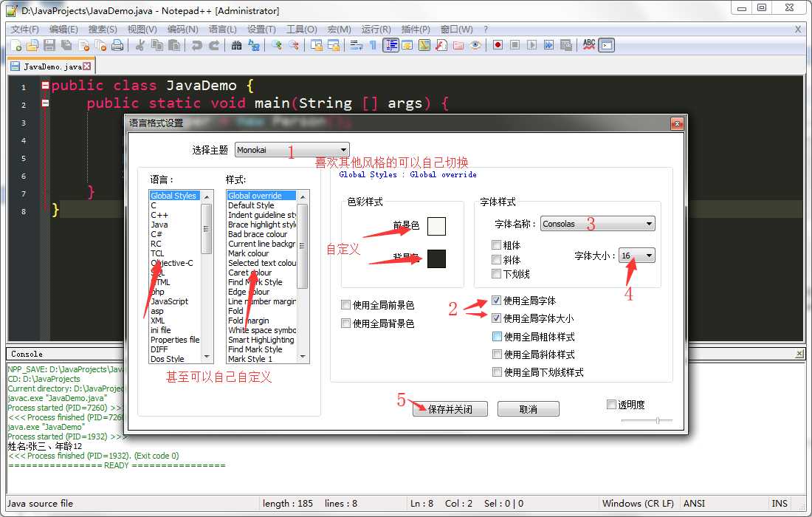812x517 pixels.
Task: Redo the action via the toolbar
Action: tap(214, 46)
